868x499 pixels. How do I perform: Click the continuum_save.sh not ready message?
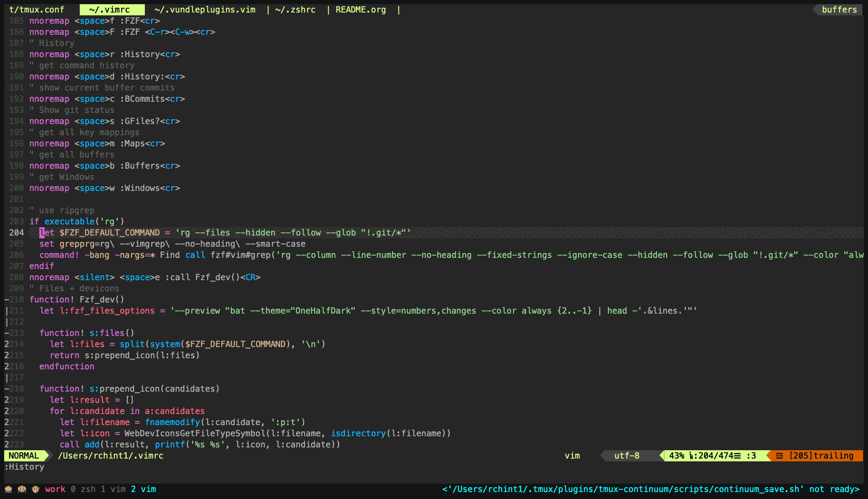tap(651, 489)
